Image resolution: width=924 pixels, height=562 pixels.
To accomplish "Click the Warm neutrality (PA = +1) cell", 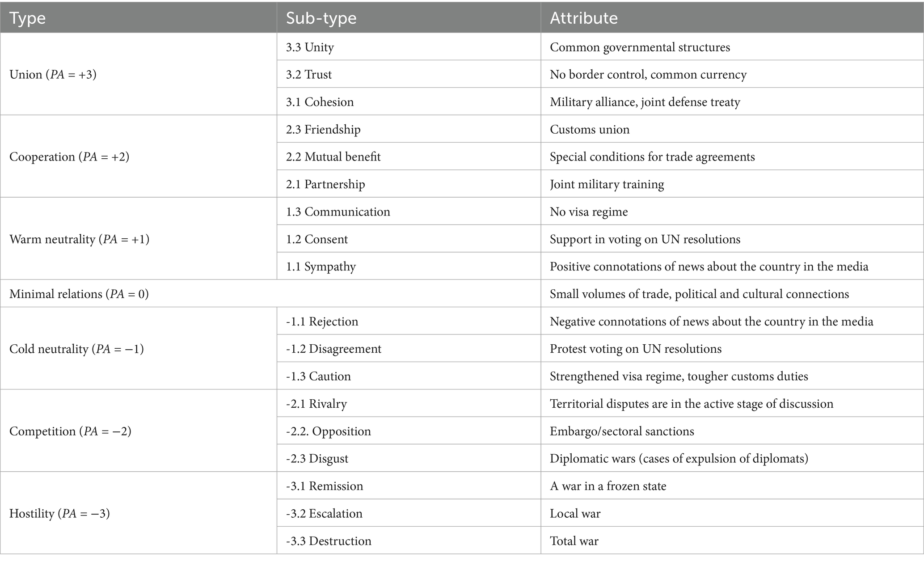I will (x=79, y=239).
